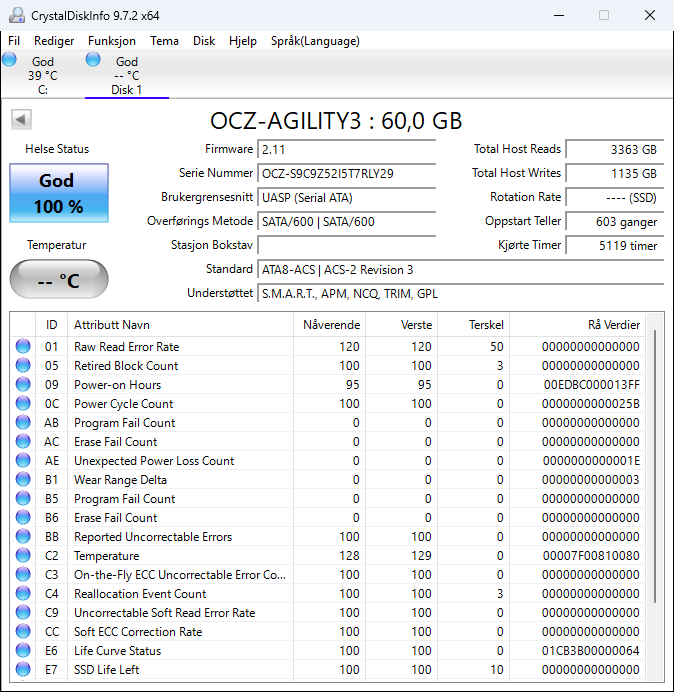Select the Wear Range Delta attribute name

120,480
